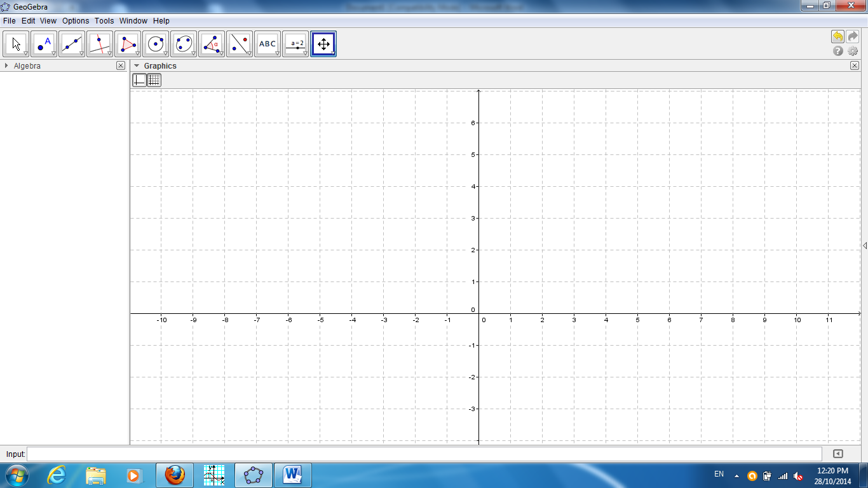Select the Reflect about Line tool
868x488 pixels.
tap(240, 44)
